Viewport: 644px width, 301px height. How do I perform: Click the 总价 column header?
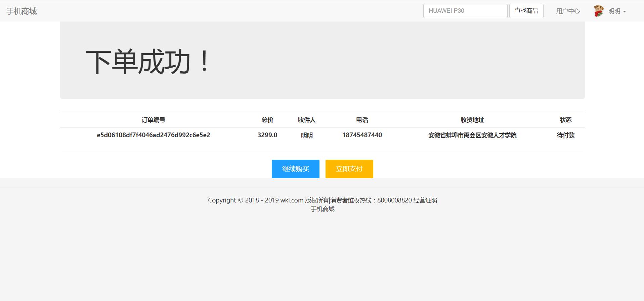267,120
